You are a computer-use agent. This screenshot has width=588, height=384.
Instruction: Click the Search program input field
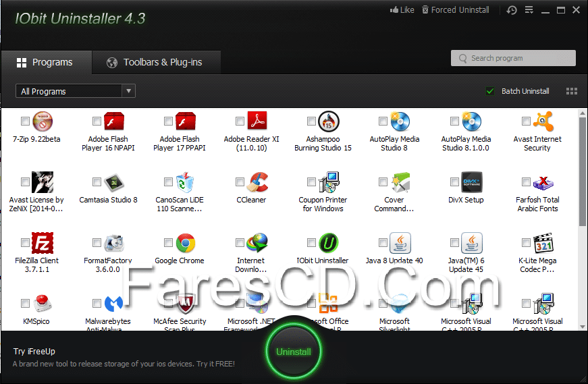click(513, 58)
